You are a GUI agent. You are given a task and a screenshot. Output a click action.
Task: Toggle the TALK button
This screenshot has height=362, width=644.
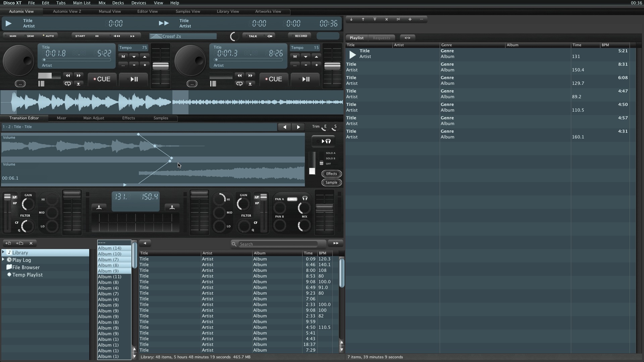253,36
